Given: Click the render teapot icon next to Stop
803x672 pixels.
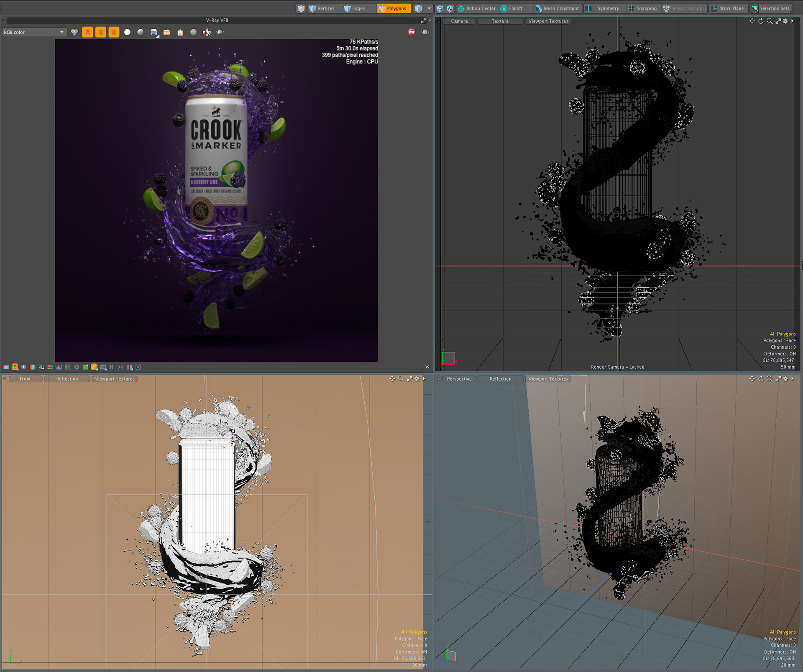Looking at the screenshot, I should [x=425, y=32].
